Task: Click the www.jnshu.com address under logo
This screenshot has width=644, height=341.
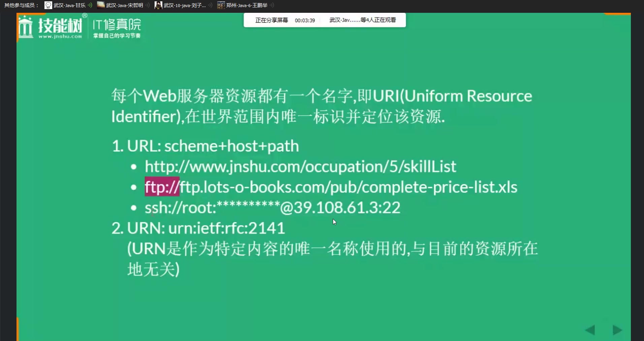Action: pyautogui.click(x=60, y=36)
